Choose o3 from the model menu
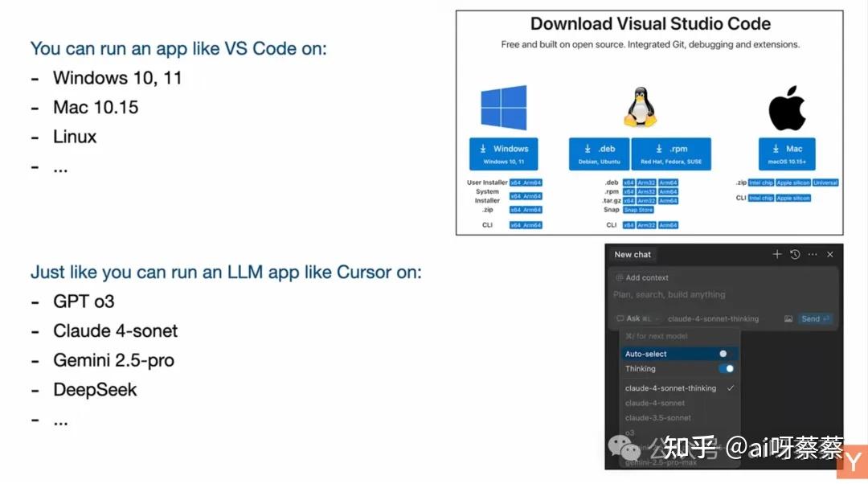 (x=629, y=433)
